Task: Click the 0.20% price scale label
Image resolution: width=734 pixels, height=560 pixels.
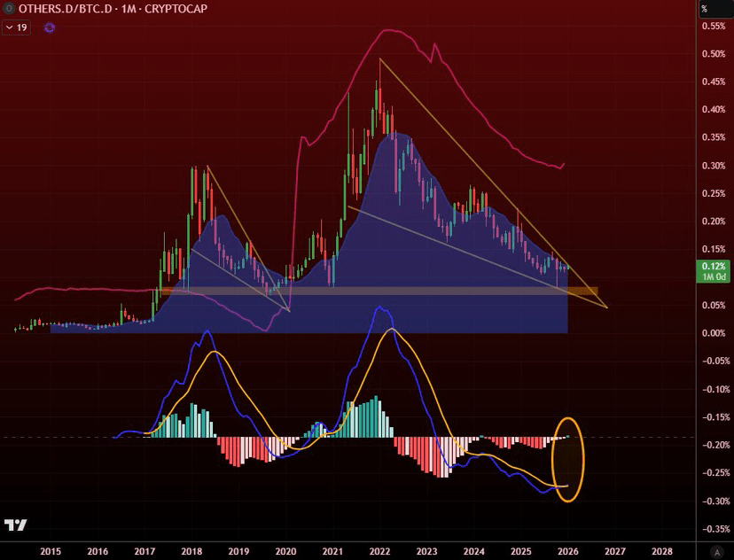Action: pos(714,222)
